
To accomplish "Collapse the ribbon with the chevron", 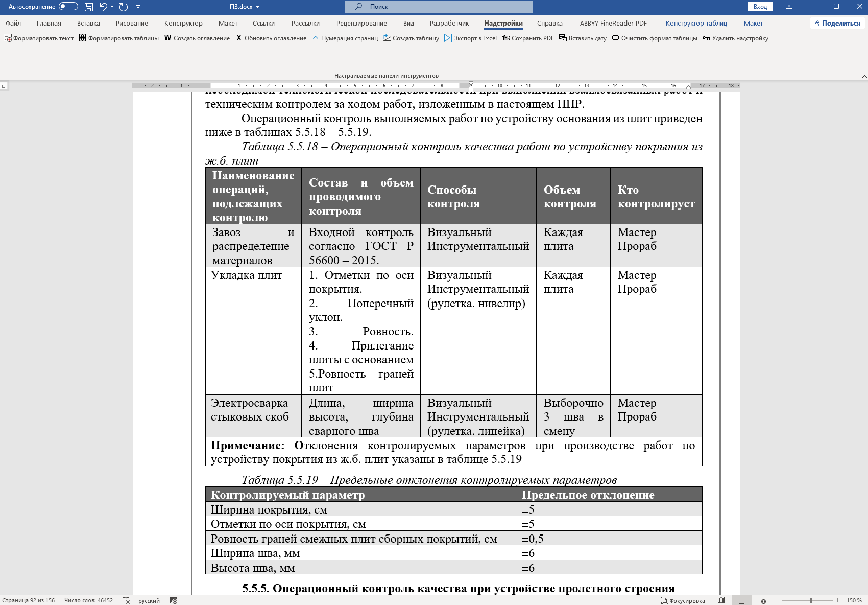I will pyautogui.click(x=864, y=76).
